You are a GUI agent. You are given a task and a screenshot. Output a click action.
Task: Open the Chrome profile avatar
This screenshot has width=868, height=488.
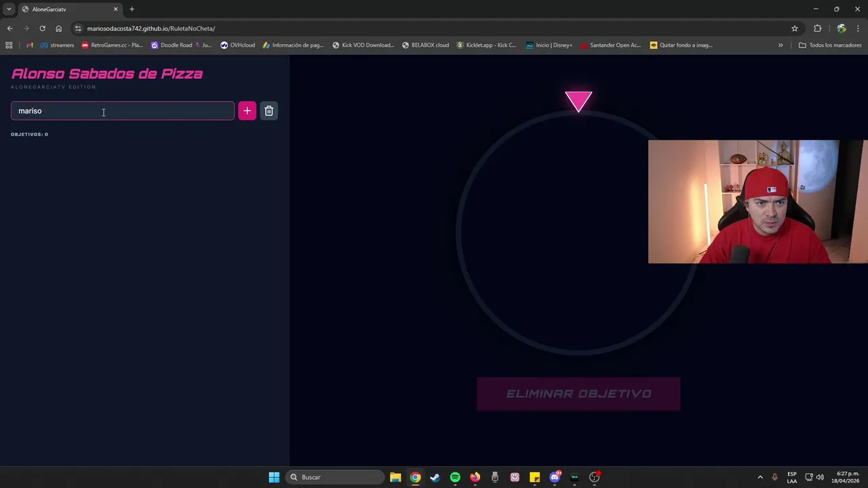point(842,28)
